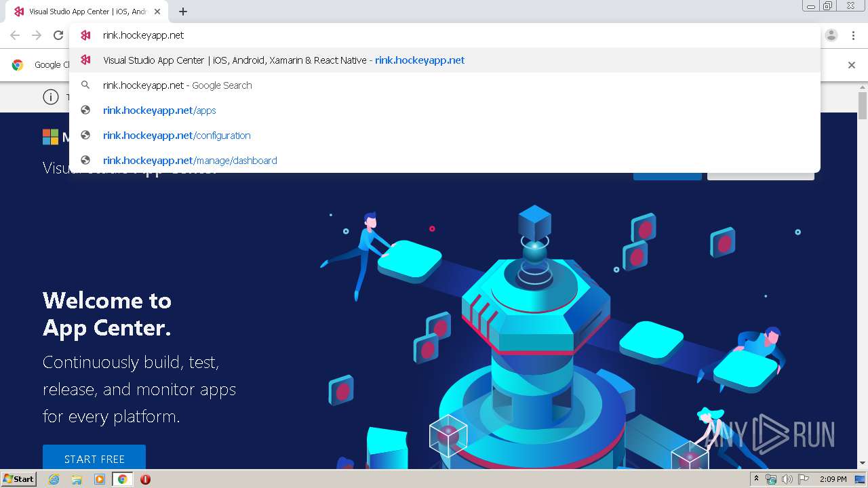Open the Chrome profile avatar icon
The width and height of the screenshot is (868, 488).
pyautogui.click(x=831, y=35)
